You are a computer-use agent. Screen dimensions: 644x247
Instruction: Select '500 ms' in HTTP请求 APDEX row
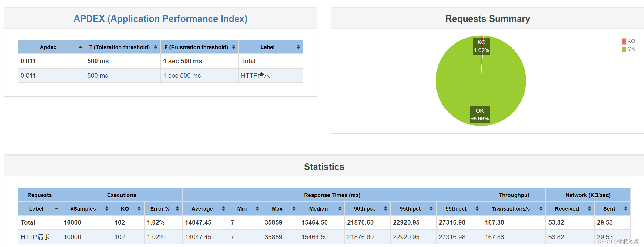(98, 76)
